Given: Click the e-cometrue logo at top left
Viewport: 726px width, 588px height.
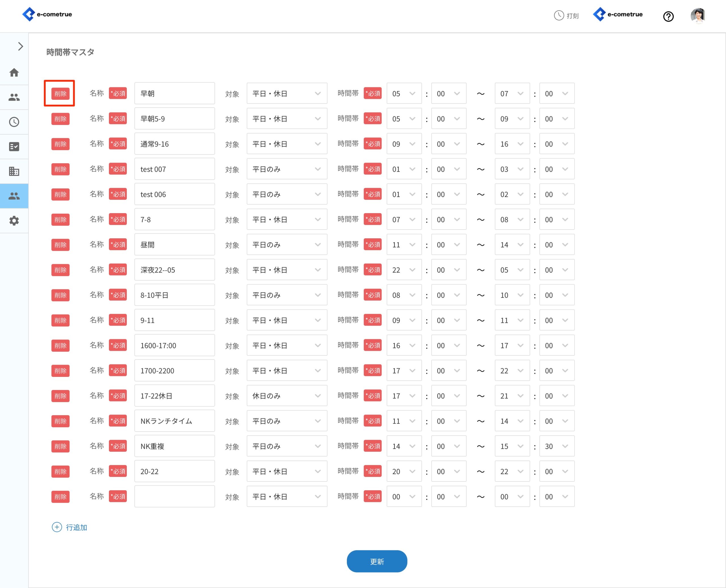Looking at the screenshot, I should (47, 14).
